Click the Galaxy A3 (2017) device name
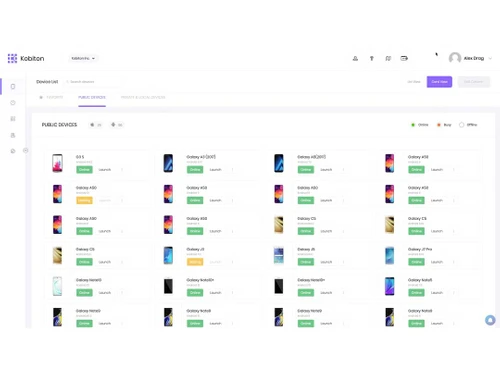 (x=201, y=157)
